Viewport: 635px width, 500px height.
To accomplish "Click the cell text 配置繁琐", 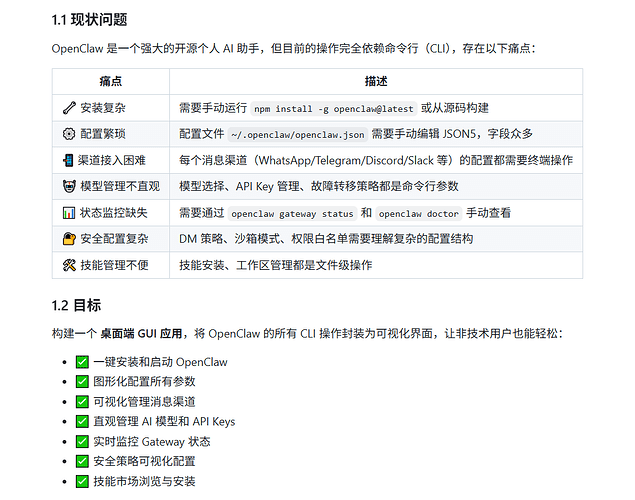I will point(103,134).
